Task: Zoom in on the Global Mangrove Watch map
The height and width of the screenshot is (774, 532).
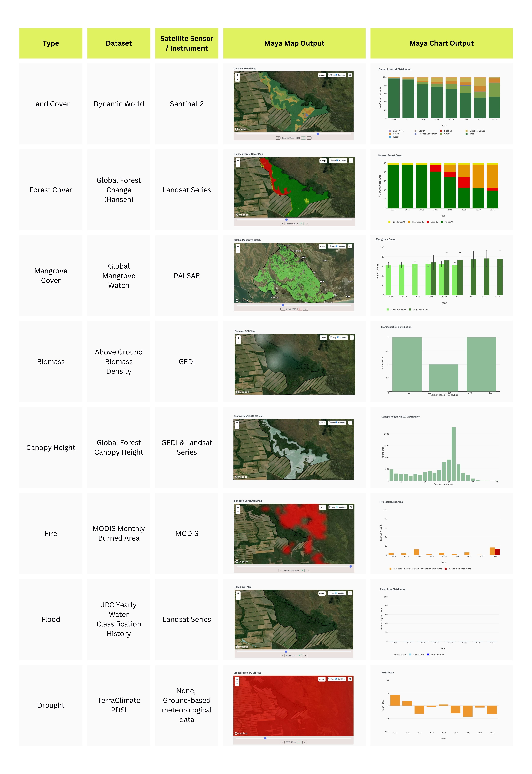Action: click(238, 246)
